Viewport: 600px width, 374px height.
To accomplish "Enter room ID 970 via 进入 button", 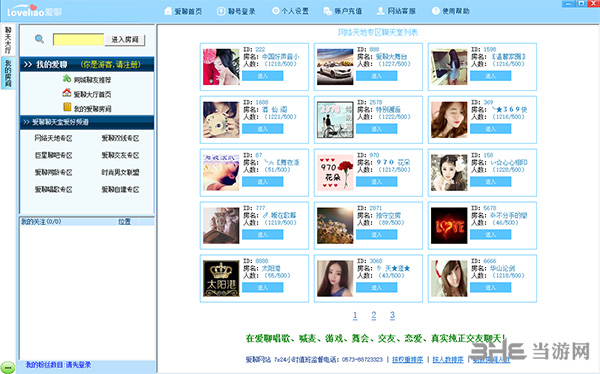I will click(377, 181).
